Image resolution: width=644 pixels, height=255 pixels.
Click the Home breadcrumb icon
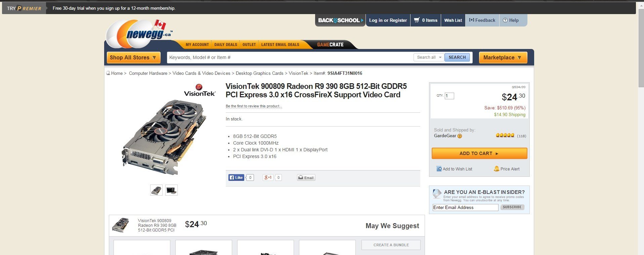(x=108, y=73)
